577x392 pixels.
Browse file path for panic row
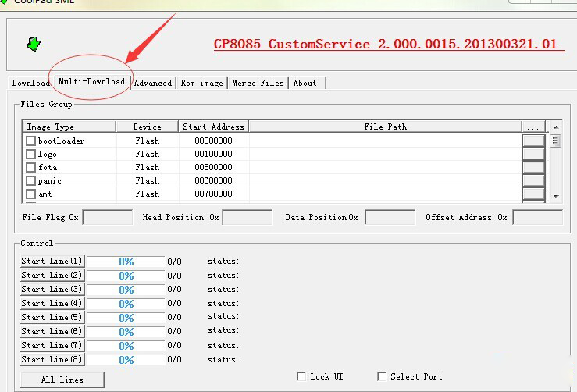pyautogui.click(x=533, y=180)
